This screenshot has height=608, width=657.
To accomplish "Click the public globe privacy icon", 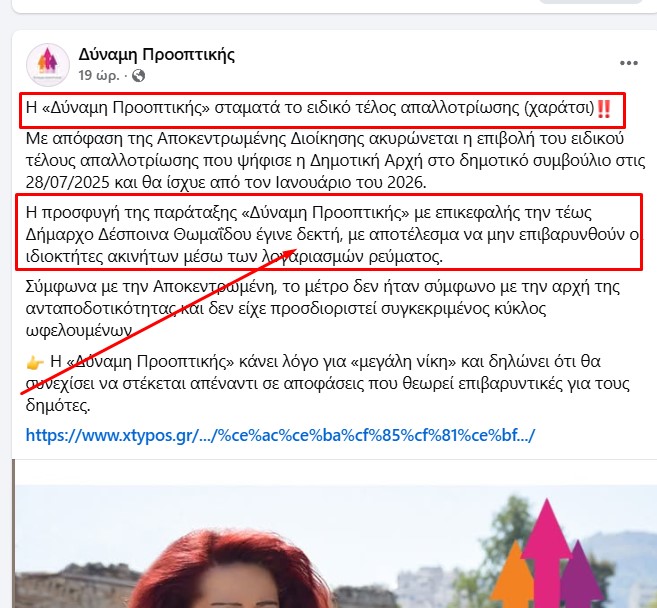I will pyautogui.click(x=138, y=75).
